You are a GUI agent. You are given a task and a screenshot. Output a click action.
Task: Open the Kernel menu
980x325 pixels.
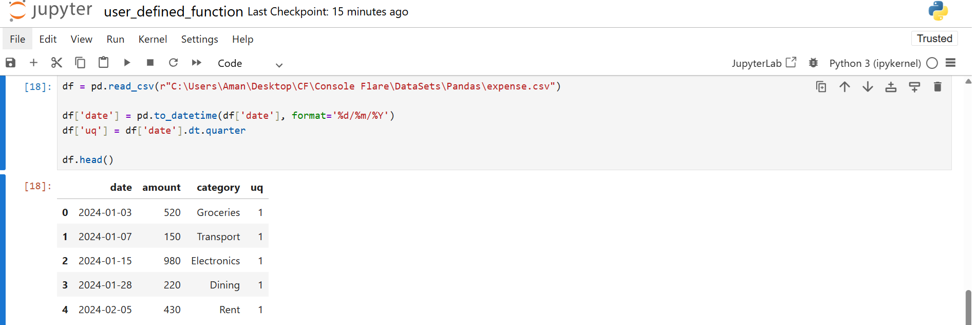click(x=153, y=39)
